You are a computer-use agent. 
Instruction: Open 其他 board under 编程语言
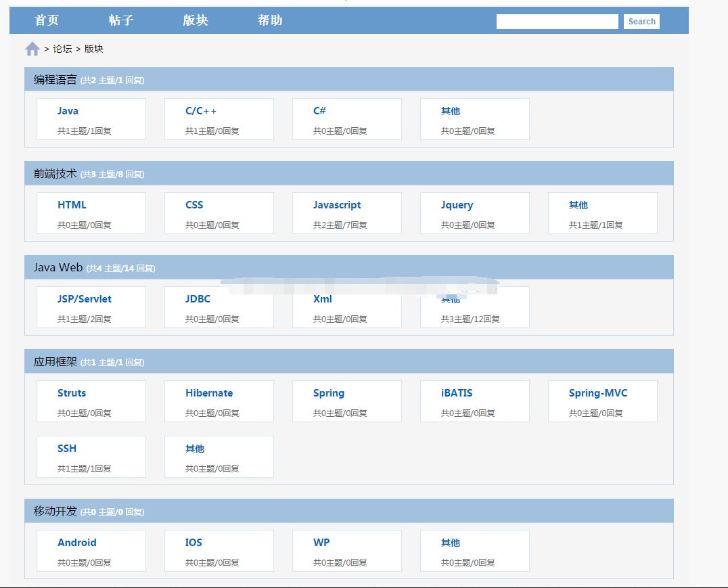(x=451, y=111)
